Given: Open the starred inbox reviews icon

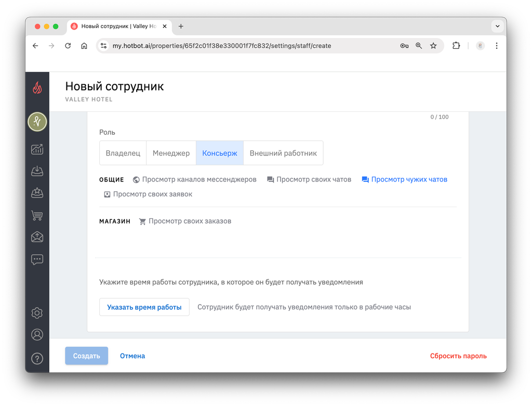Looking at the screenshot, I should [37, 193].
